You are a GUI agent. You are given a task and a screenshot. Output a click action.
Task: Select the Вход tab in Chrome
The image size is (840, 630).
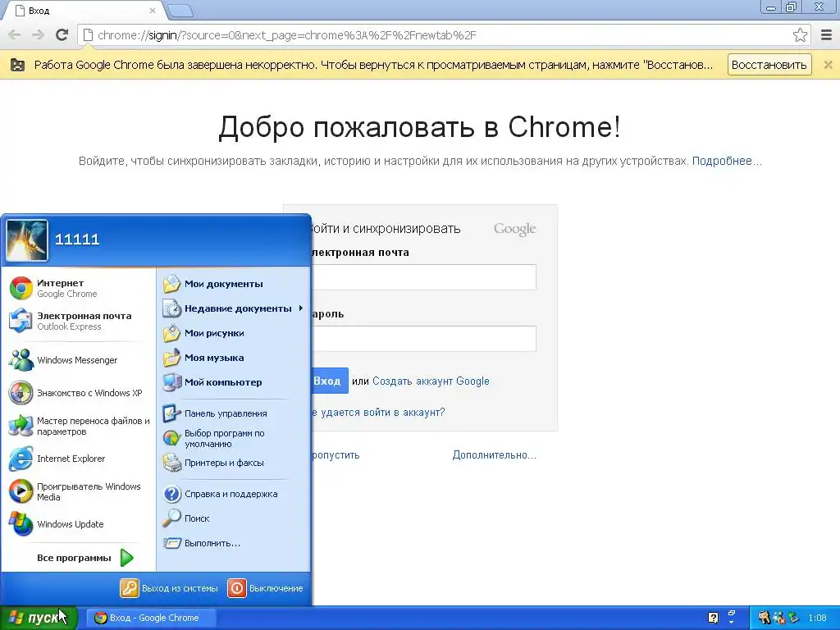[85, 11]
